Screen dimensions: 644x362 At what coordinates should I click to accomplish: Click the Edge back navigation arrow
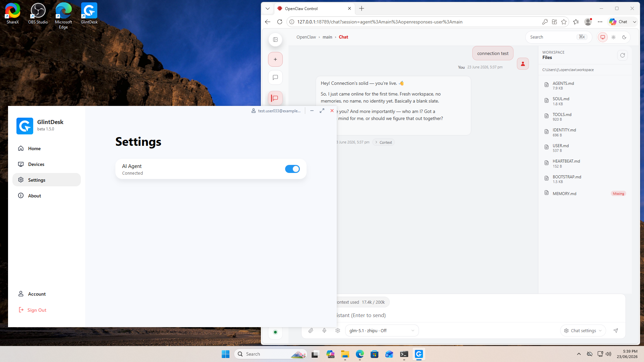tap(267, 22)
